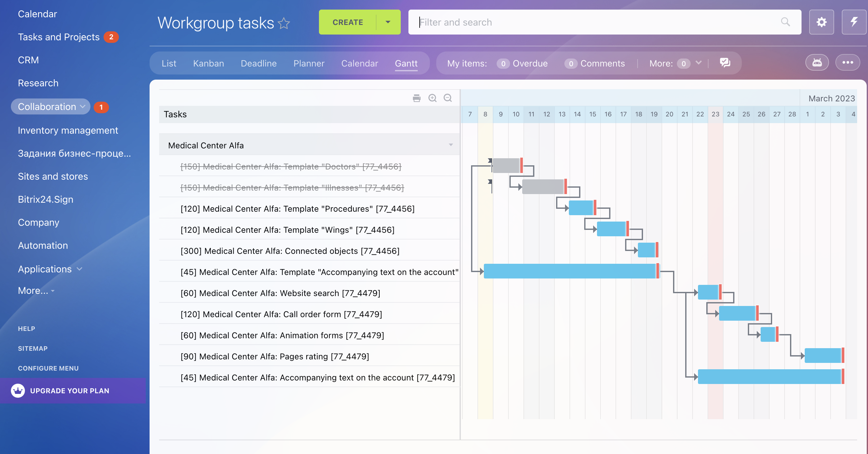This screenshot has width=868, height=454.
Task: Star Workgroup tasks as favorite
Action: click(284, 23)
